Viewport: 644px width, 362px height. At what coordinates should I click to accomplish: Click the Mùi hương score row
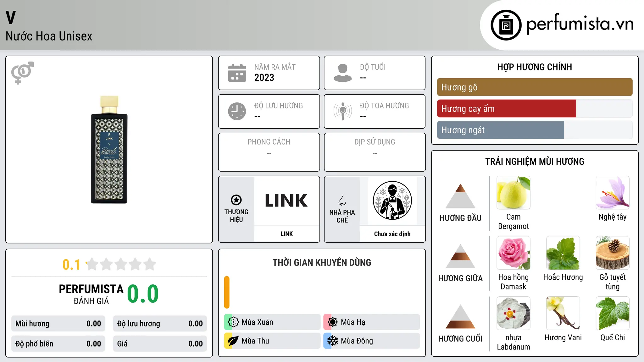coord(58,324)
